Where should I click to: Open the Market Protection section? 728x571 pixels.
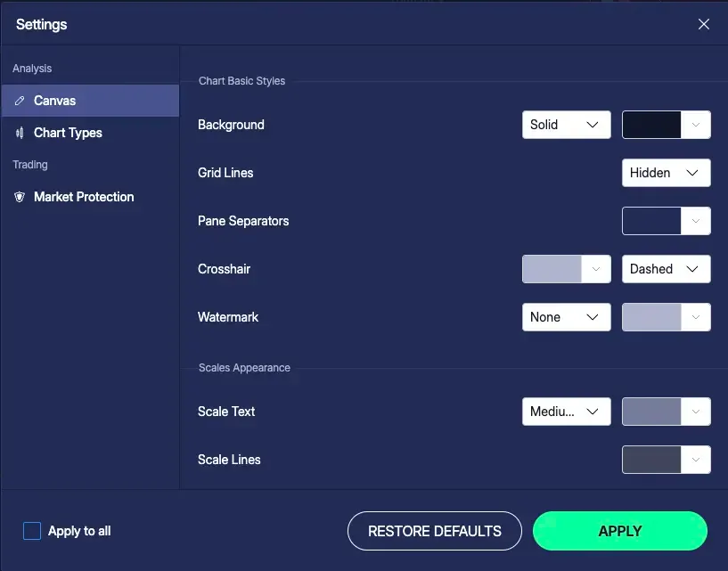tap(91, 197)
